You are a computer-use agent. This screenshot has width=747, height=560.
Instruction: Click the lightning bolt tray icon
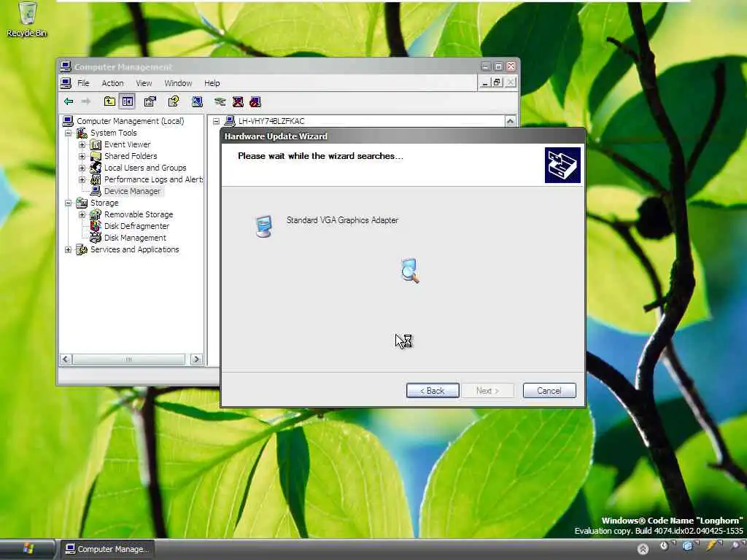click(711, 545)
